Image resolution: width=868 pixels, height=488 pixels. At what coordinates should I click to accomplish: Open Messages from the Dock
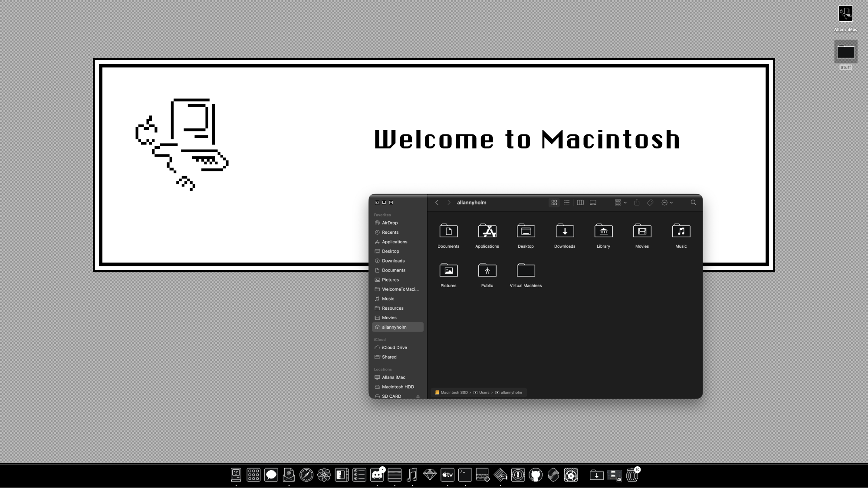coord(271,475)
